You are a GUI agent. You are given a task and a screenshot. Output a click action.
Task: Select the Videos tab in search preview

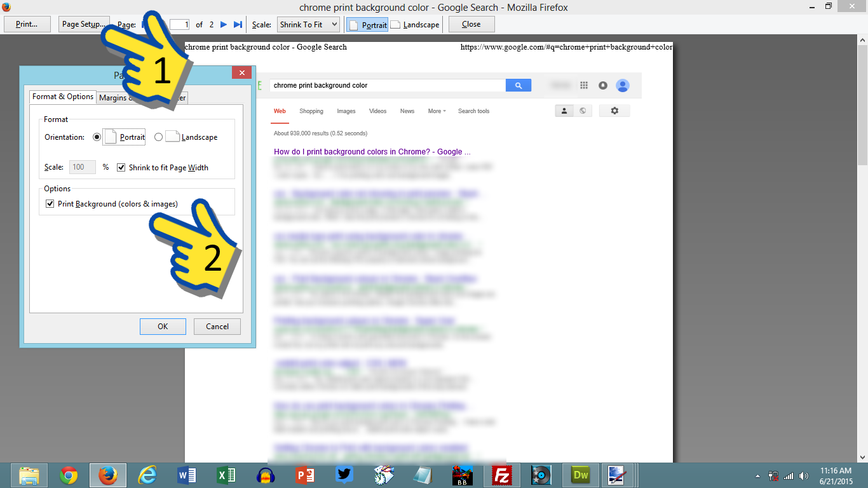pos(377,111)
